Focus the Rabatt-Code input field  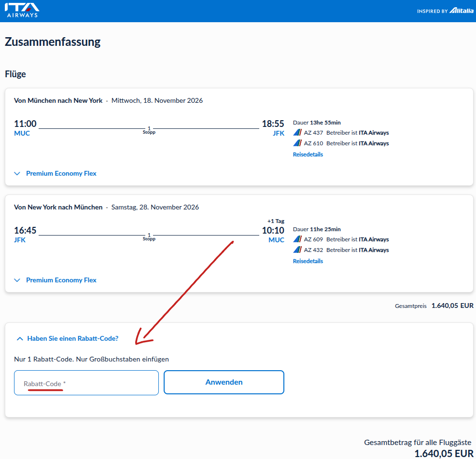pos(86,383)
